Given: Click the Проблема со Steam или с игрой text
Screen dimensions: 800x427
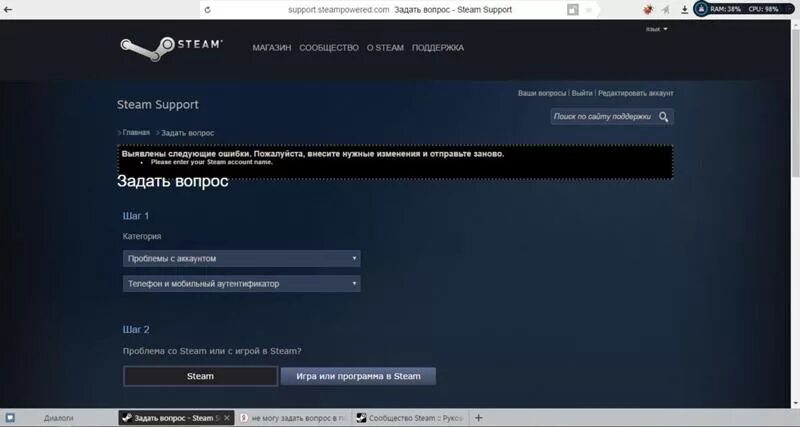Looking at the screenshot, I should pyautogui.click(x=212, y=351).
